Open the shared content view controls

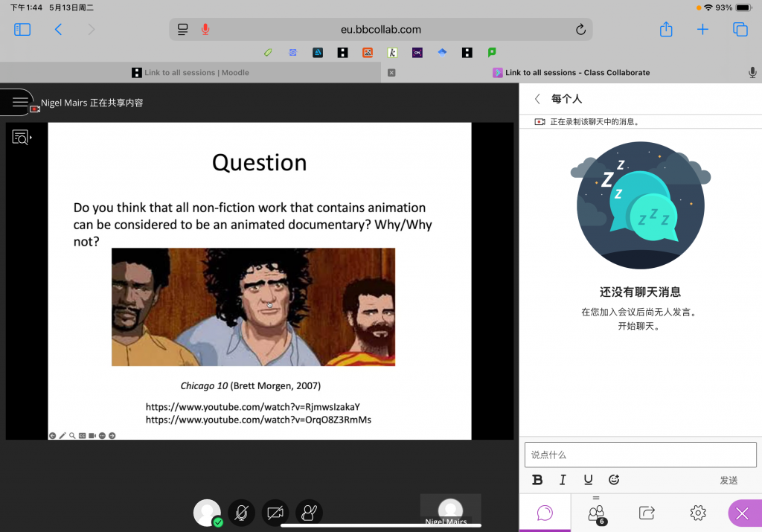point(22,138)
